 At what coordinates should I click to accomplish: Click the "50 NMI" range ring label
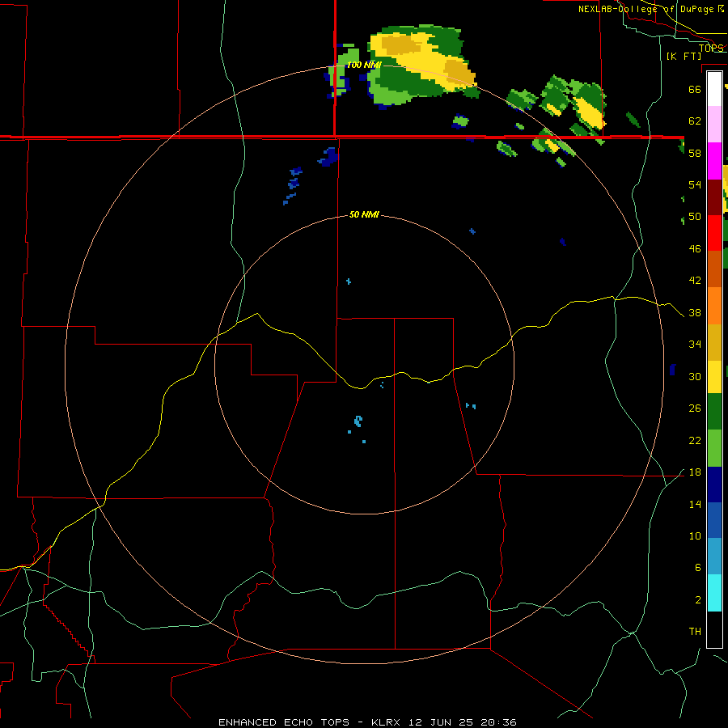[x=364, y=214]
